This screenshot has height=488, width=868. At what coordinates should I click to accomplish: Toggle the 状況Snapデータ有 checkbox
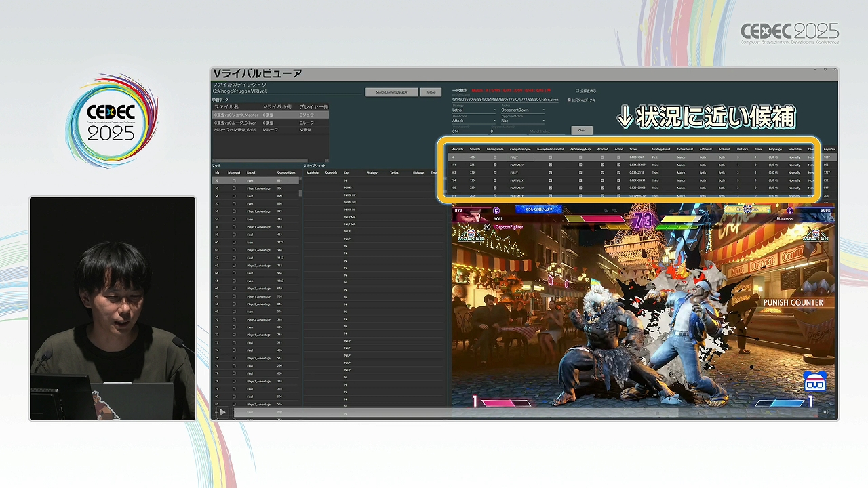pyautogui.click(x=568, y=100)
